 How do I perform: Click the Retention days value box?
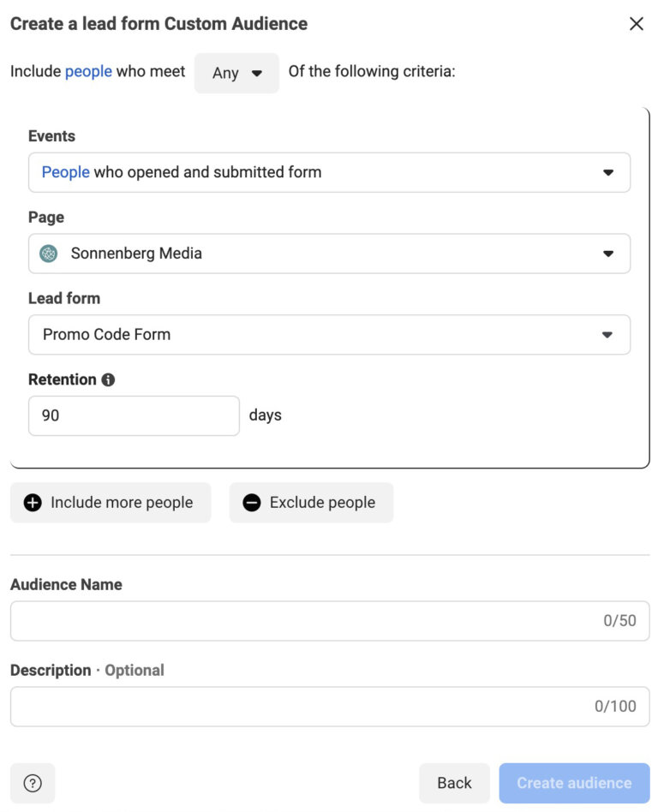[133, 415]
